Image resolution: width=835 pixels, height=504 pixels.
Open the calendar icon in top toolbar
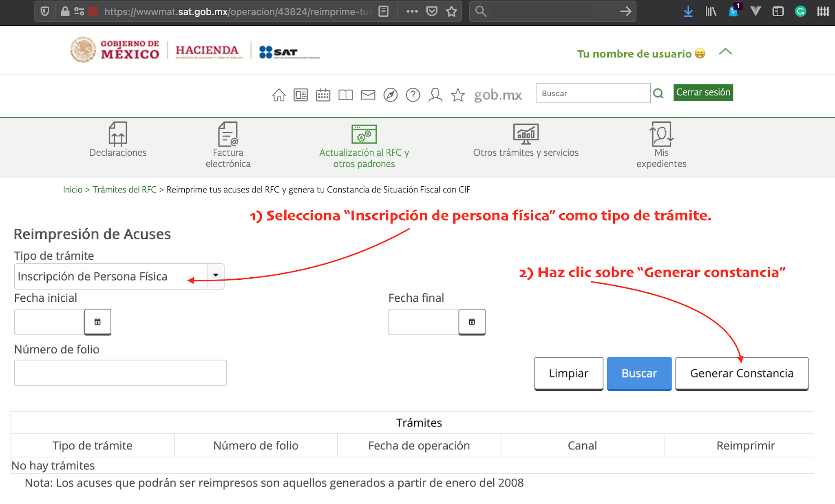[323, 95]
